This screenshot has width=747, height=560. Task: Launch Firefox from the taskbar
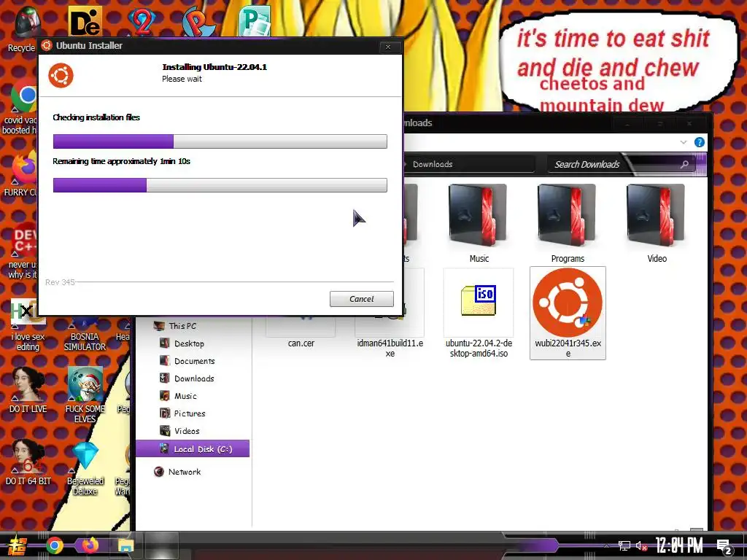pos(90,545)
